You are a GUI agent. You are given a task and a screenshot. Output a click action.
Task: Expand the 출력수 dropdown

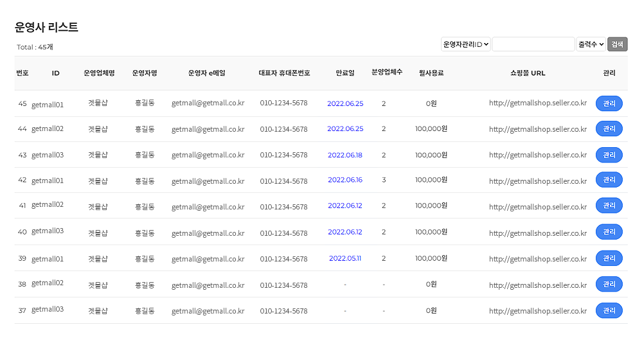(591, 44)
